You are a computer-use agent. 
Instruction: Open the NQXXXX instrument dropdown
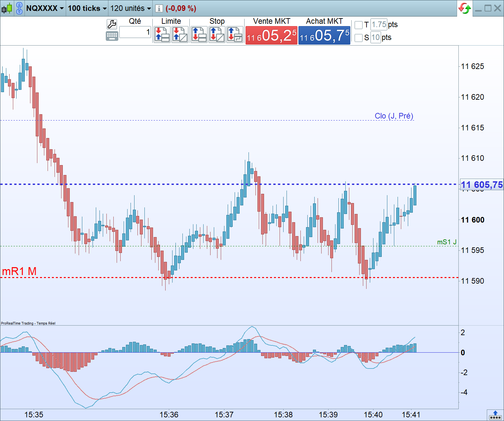point(45,8)
